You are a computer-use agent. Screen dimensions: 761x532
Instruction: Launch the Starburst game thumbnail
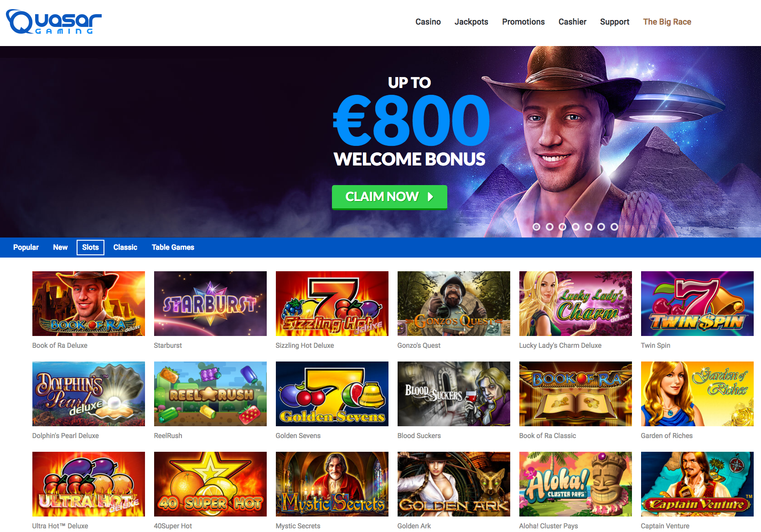point(210,304)
